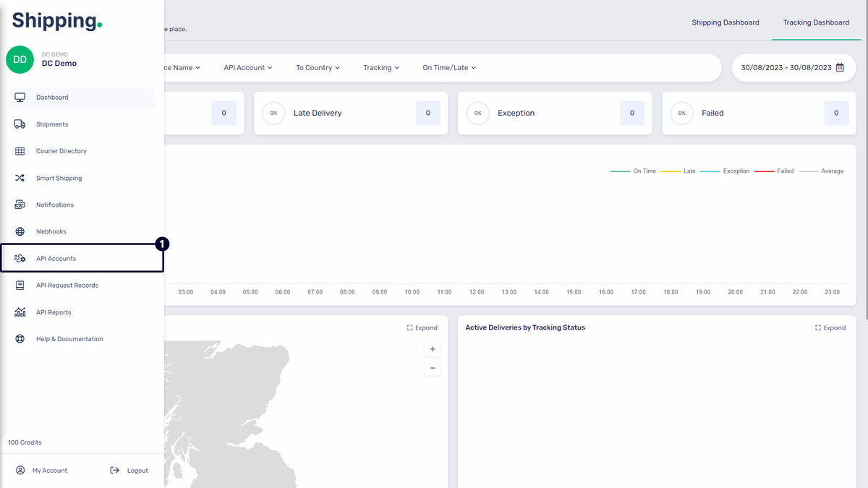Screen dimensions: 868x488
Task: Click the Smart Shipping shuffle icon
Action: click(x=20, y=178)
